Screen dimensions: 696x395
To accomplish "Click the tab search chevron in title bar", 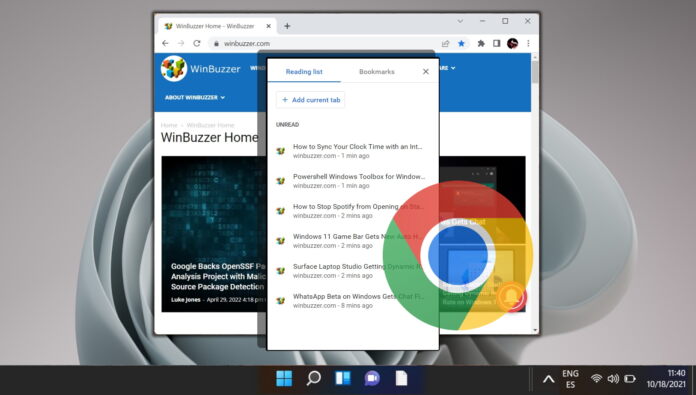I will coord(460,21).
